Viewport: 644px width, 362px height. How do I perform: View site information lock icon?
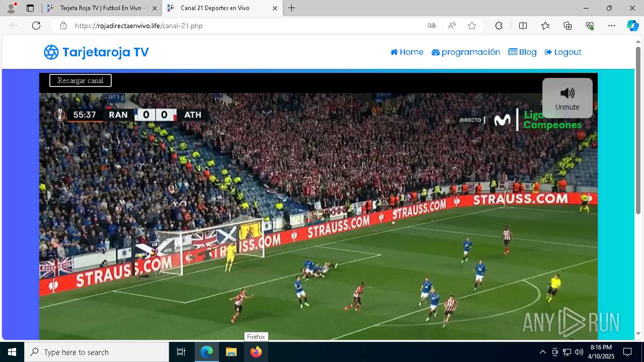pos(63,26)
